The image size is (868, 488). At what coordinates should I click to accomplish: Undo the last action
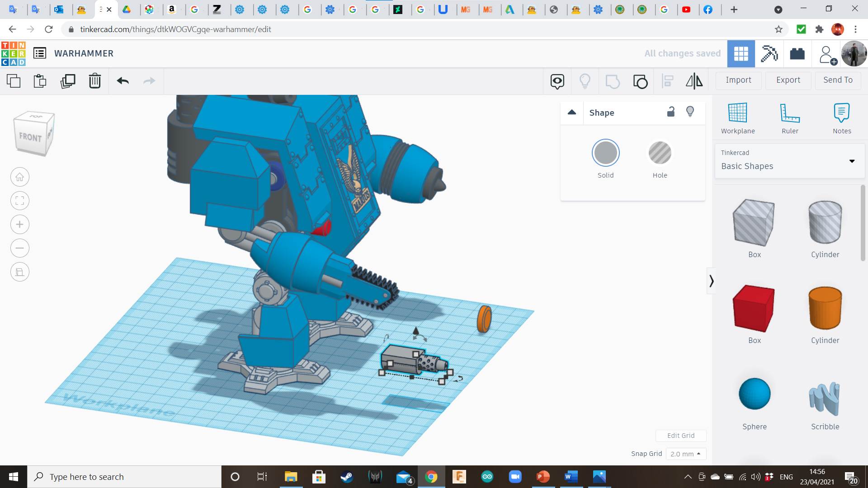coord(123,81)
